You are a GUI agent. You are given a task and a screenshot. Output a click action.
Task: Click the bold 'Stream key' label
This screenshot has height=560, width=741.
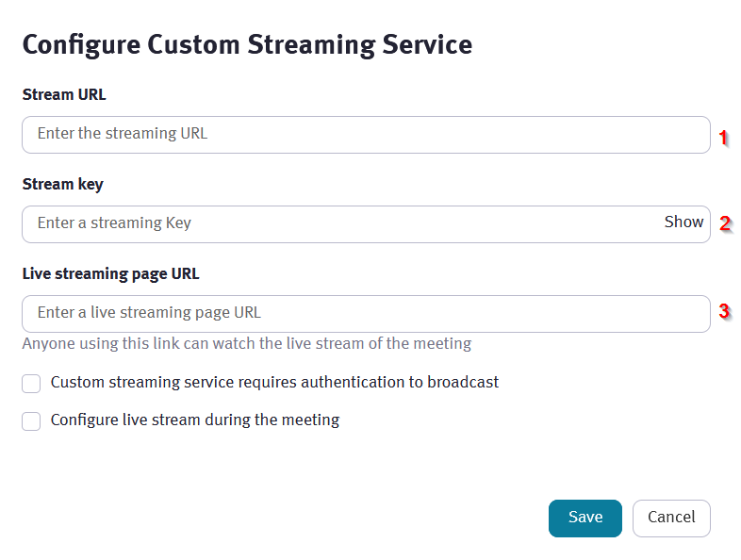pos(63,184)
